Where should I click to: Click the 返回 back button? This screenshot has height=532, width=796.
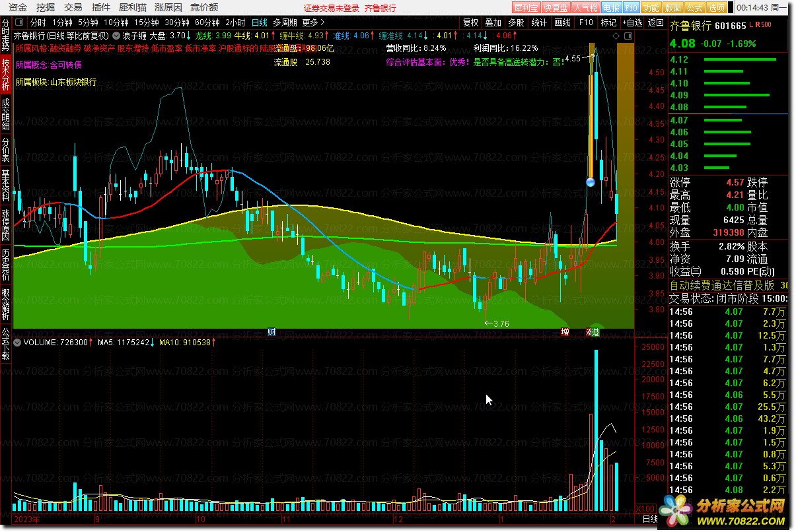pos(655,22)
